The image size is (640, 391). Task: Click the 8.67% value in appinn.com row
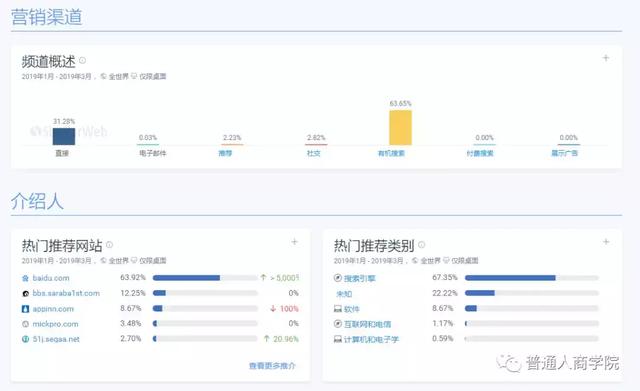tap(131, 308)
